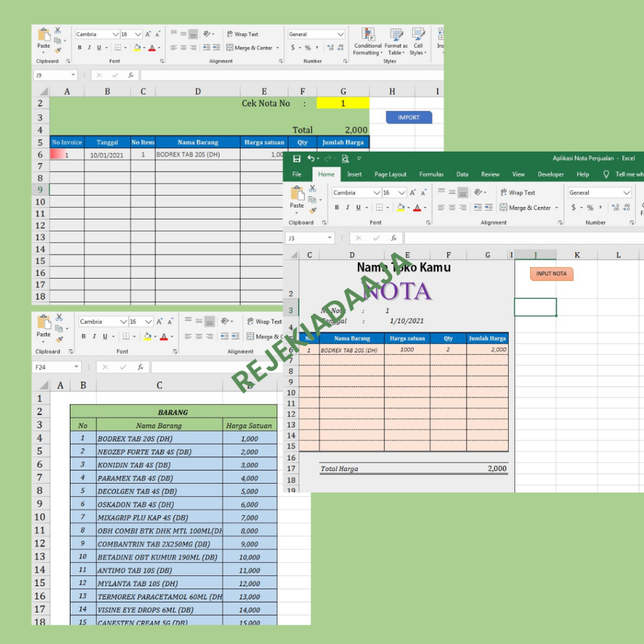
Task: Click Cut scissors in Cek Nota window
Action: (x=58, y=31)
